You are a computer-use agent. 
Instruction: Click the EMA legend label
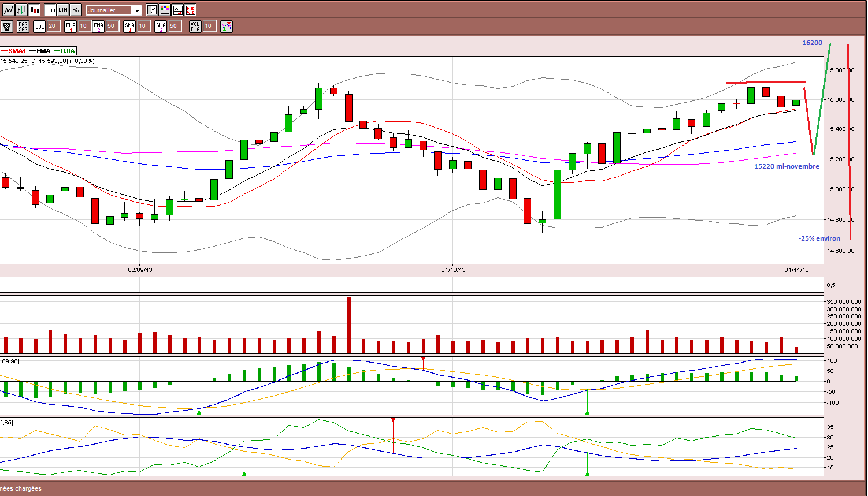43,51
